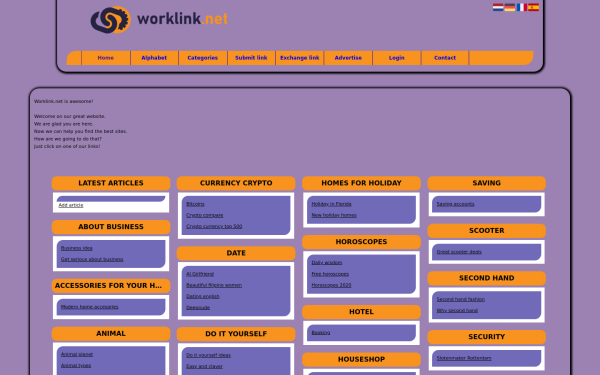
Task: Open the Animal category header
Action: (x=111, y=334)
